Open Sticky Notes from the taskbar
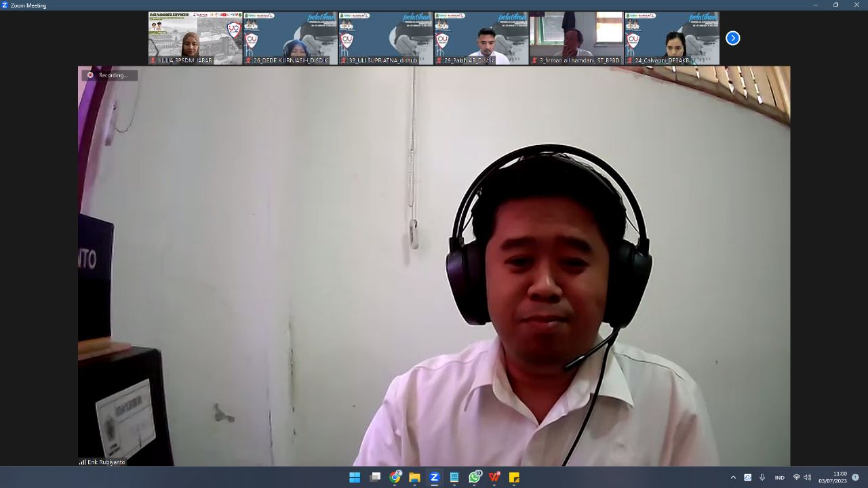868x488 pixels. tap(514, 477)
